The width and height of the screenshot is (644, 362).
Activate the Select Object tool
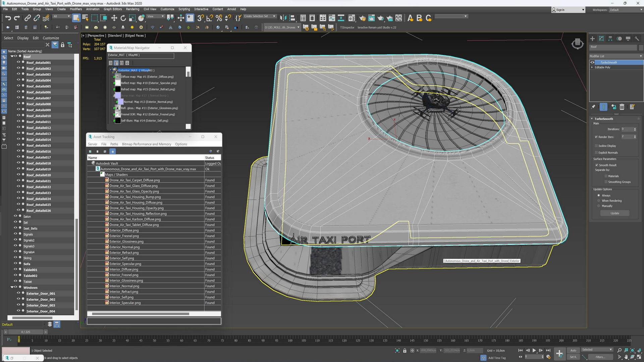click(76, 18)
